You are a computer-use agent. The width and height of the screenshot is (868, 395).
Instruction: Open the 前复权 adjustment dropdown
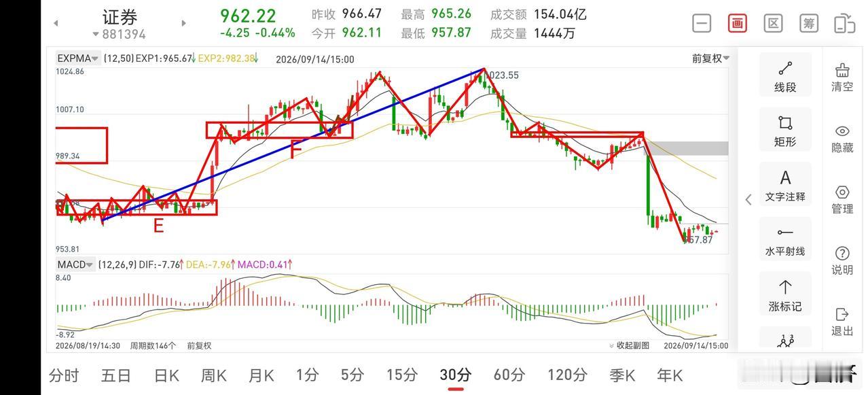click(711, 58)
